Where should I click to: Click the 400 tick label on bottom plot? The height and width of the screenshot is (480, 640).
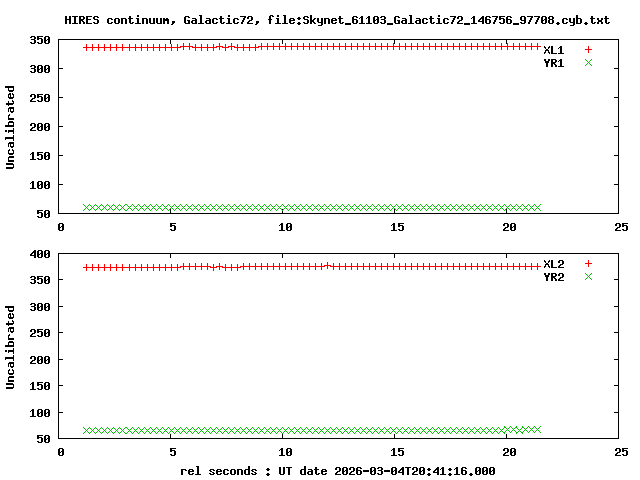40,255
